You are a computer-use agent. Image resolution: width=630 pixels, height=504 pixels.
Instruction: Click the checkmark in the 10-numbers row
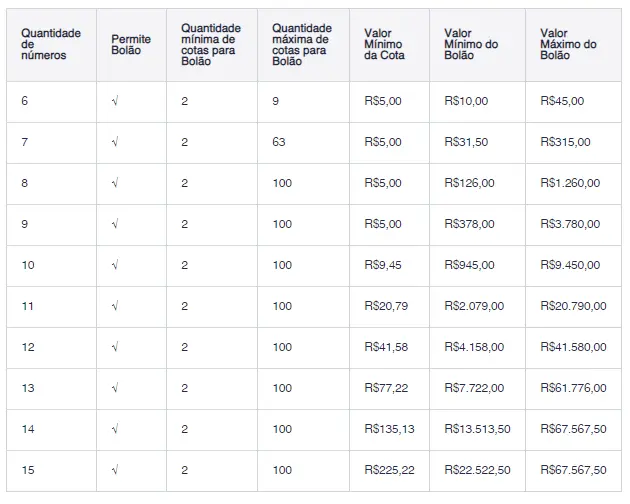(115, 265)
